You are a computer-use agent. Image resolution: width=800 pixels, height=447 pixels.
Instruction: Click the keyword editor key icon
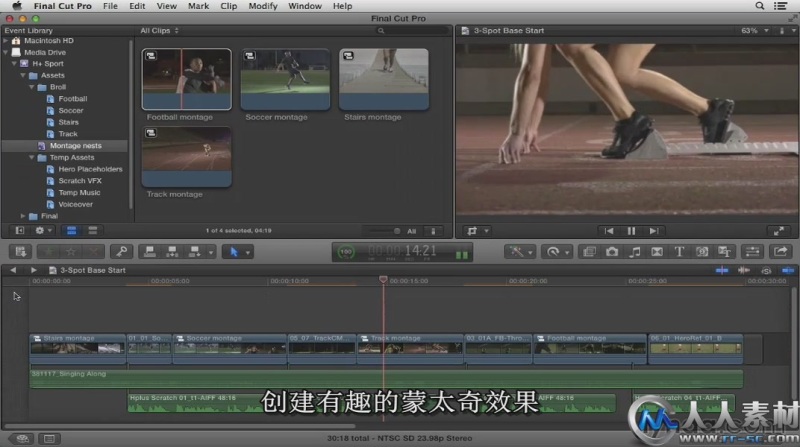click(x=121, y=252)
